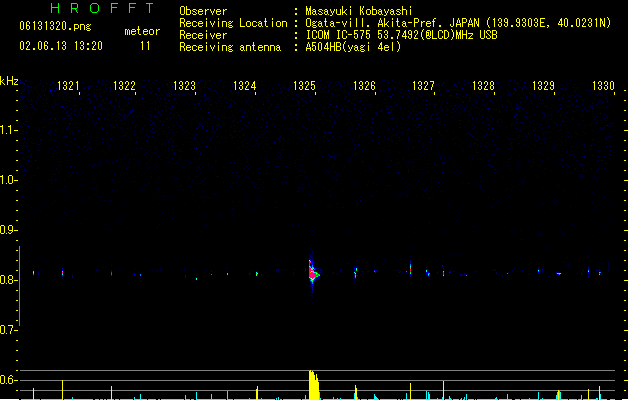The width and height of the screenshot is (629, 400).
Task: Click the 1324 time axis marker
Action: point(244,85)
